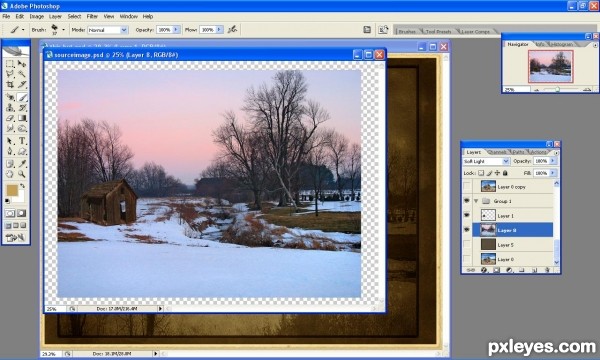Create new fill or adjustment layer
600x360 pixels.
(509, 270)
